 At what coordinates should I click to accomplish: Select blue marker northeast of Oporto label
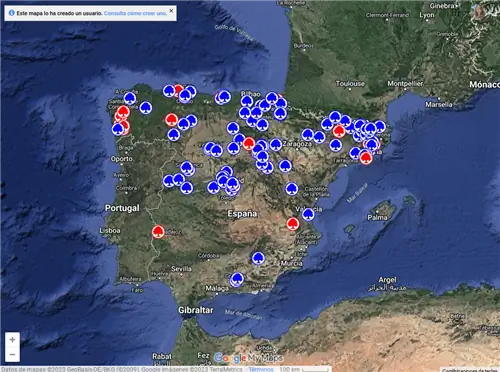173,135
